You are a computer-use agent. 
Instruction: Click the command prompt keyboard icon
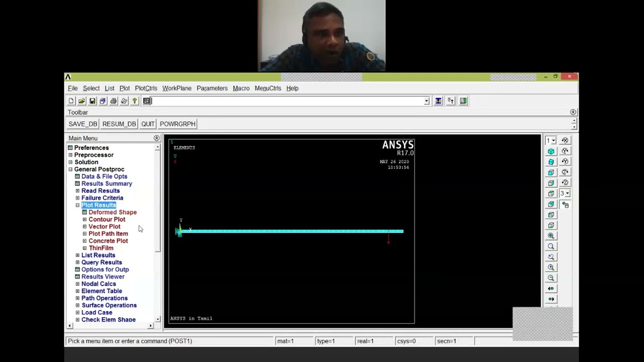point(146,101)
